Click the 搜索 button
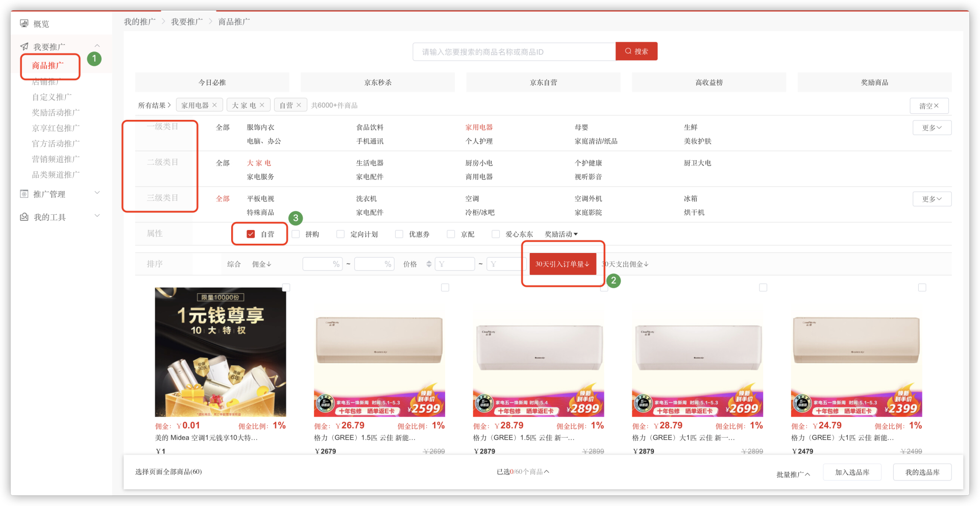 636,52
